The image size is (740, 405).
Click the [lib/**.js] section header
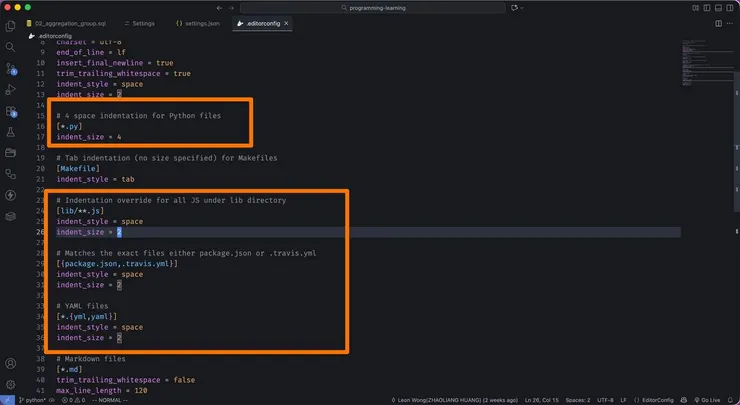[80, 211]
